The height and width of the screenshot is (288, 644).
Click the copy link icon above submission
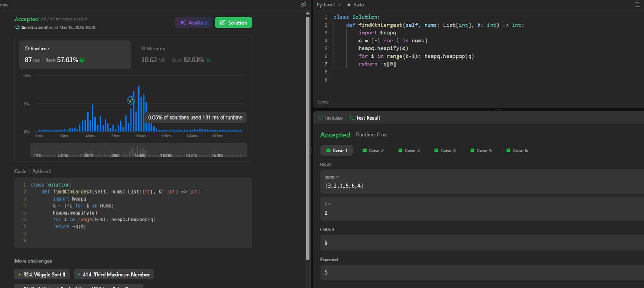click(304, 4)
